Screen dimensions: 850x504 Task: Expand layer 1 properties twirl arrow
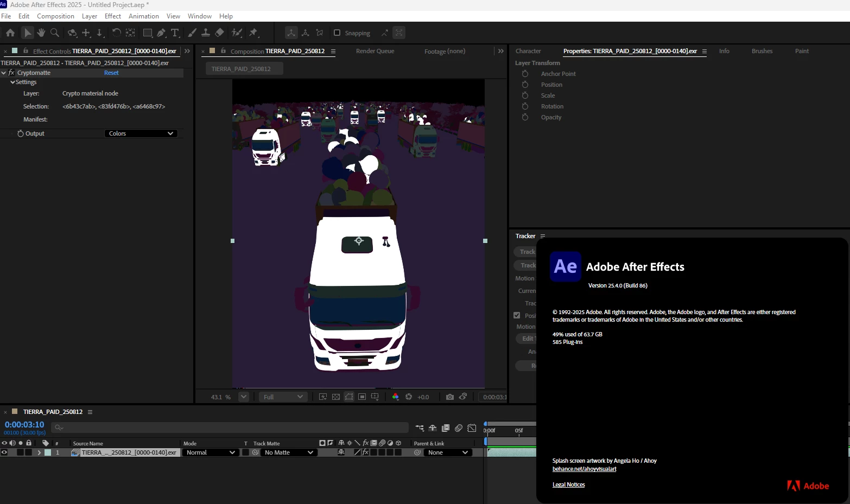pyautogui.click(x=39, y=452)
